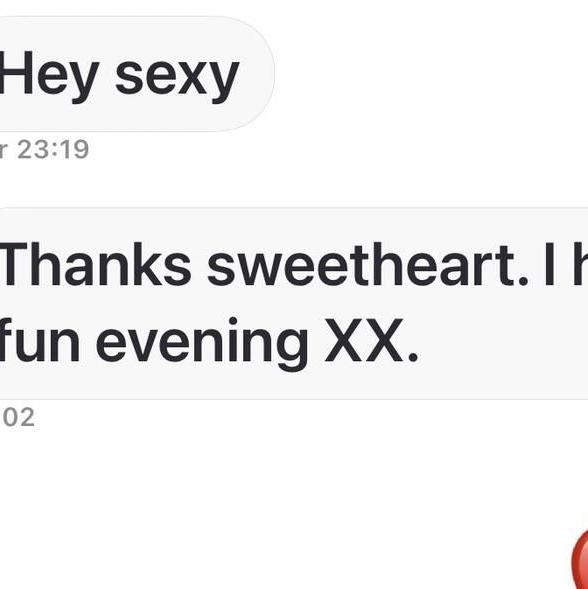Tap the red heart emoji reaction
This screenshot has width=588, height=589.
click(580, 560)
